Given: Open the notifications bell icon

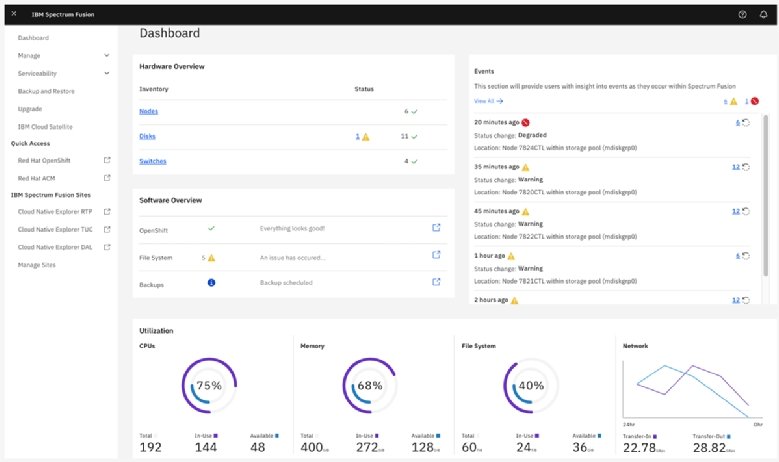Looking at the screenshot, I should (x=764, y=14).
